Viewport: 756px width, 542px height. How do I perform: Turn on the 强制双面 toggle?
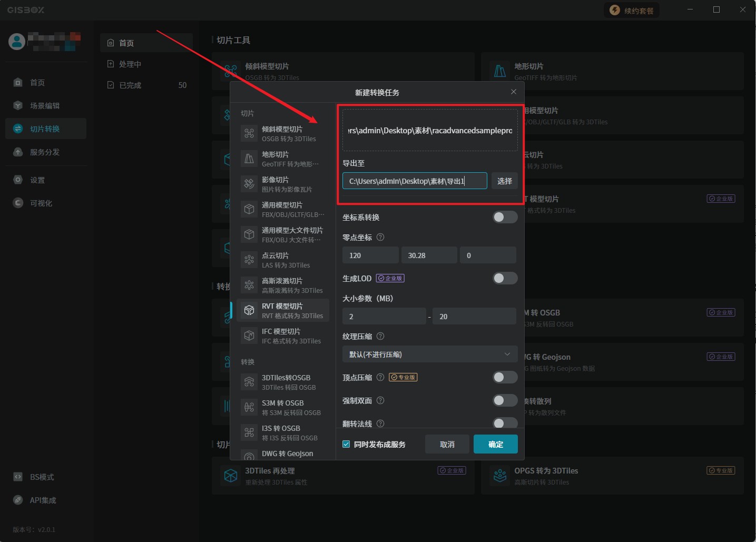(504, 400)
